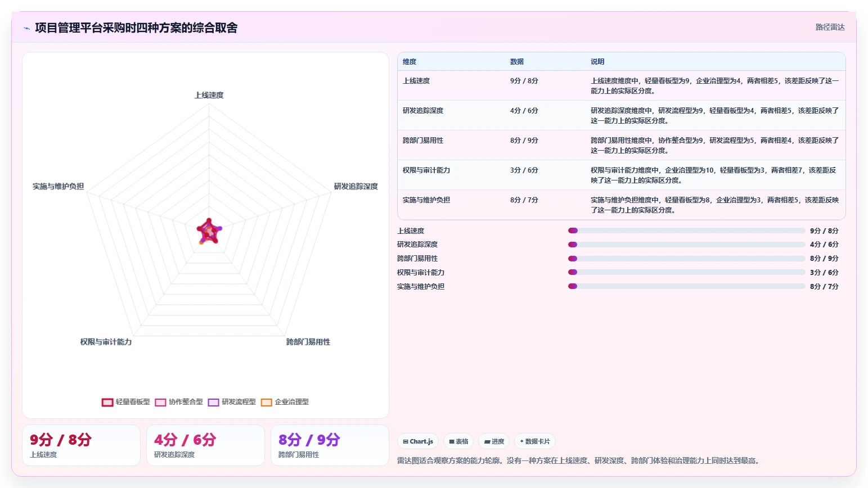
Task: Click progress value 8分 / 7分
Action: click(x=824, y=287)
